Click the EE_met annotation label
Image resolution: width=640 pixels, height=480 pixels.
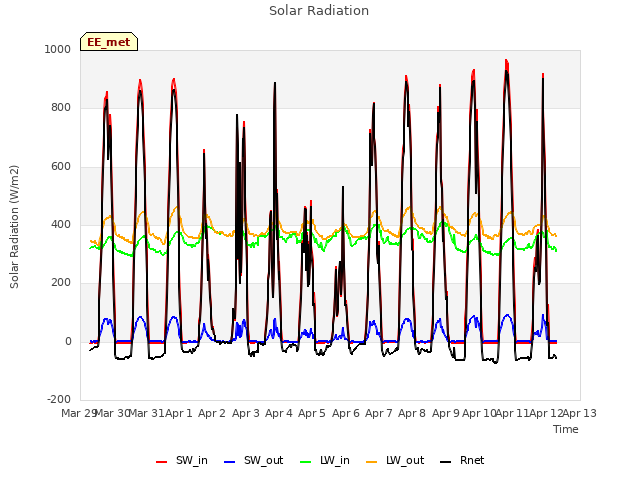pyautogui.click(x=109, y=42)
